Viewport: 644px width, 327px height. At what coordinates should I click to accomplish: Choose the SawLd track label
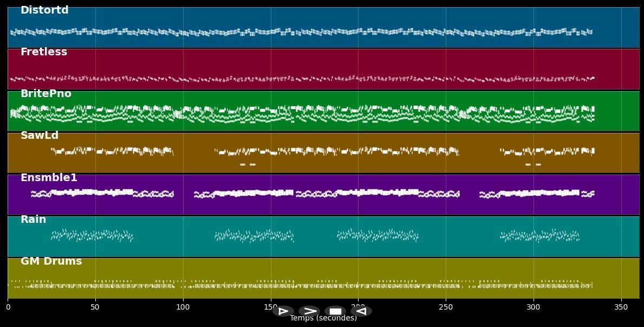pyautogui.click(x=40, y=136)
